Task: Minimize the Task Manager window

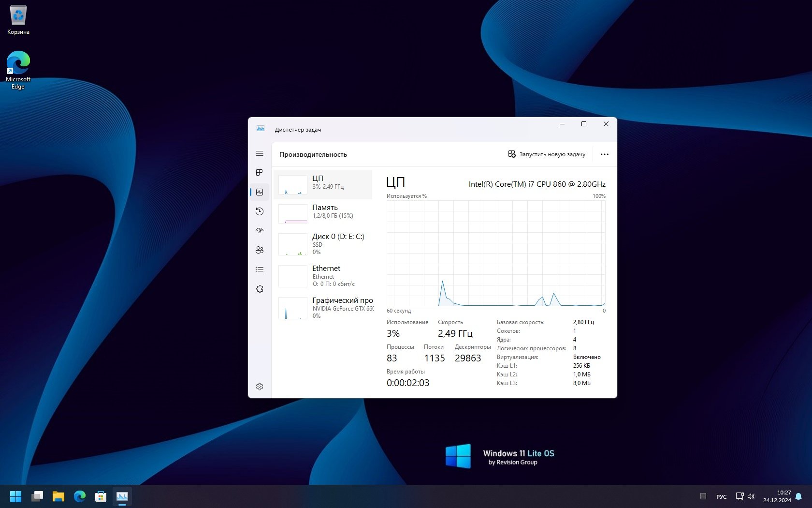Action: [x=562, y=124]
